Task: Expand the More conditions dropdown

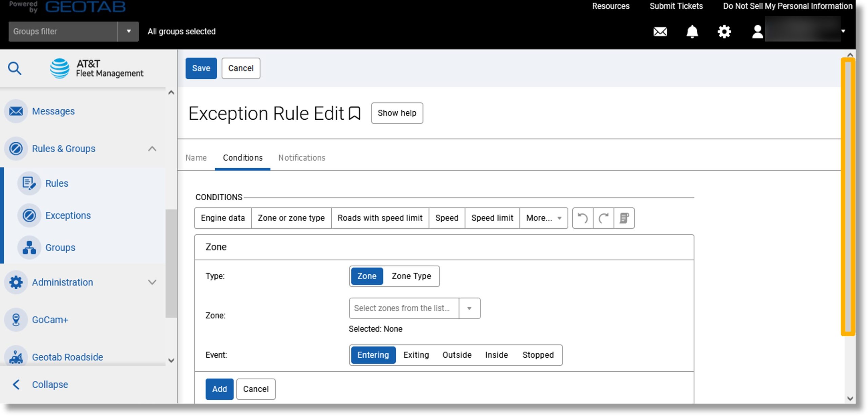Action: 544,218
